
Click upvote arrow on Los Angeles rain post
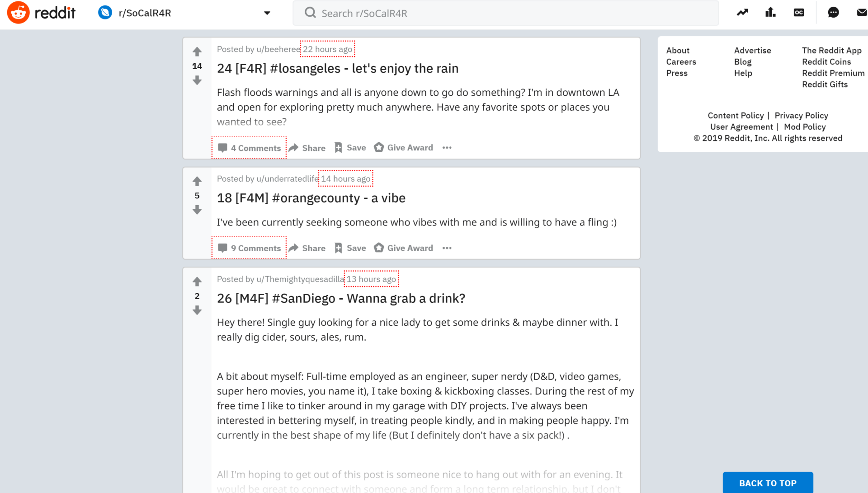[198, 52]
